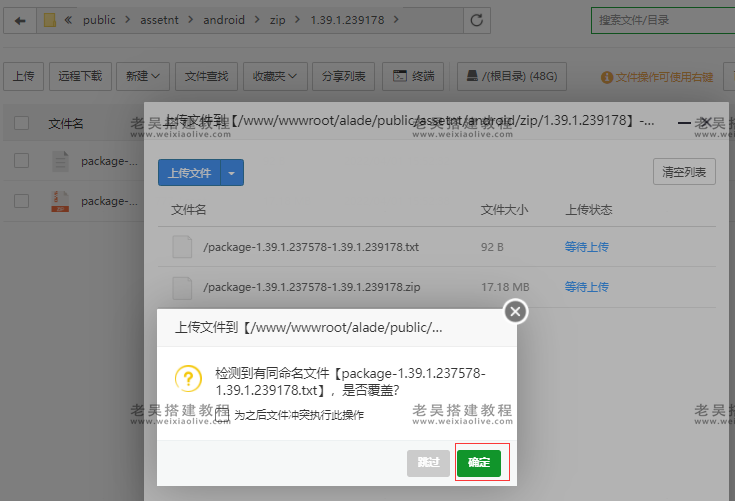Close the overwrite confirmation with round X
This screenshot has width=735, height=501.
[516, 312]
